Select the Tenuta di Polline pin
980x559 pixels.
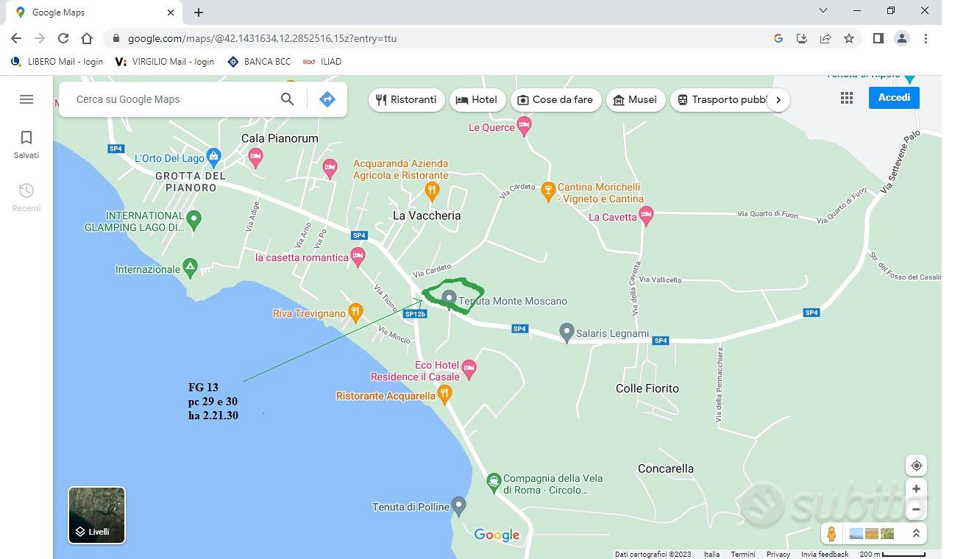pos(458,506)
